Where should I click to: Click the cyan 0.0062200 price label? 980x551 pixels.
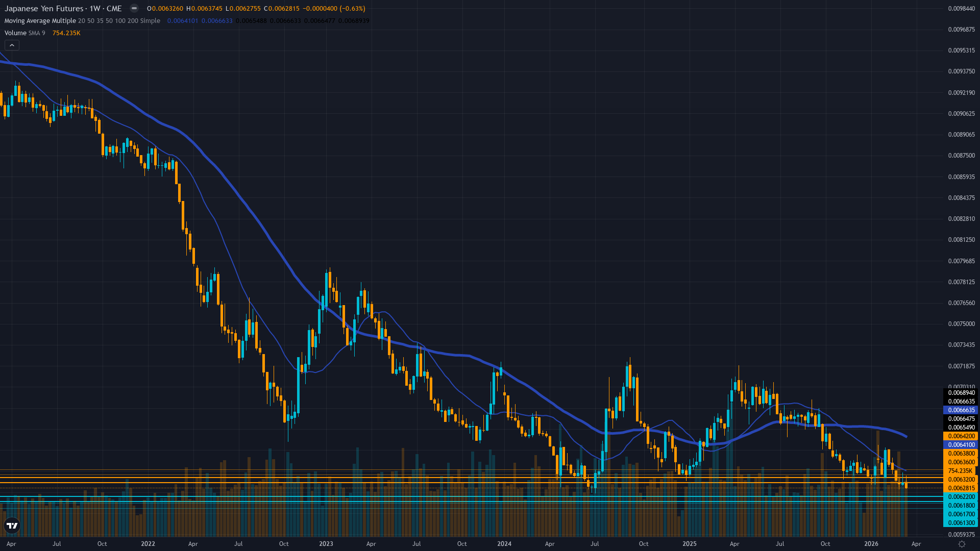tap(961, 497)
